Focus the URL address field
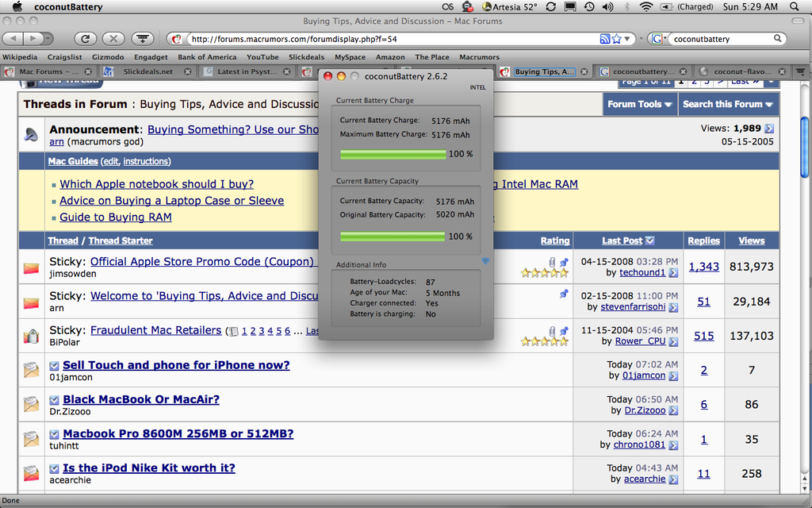This screenshot has height=508, width=812. tap(393, 39)
